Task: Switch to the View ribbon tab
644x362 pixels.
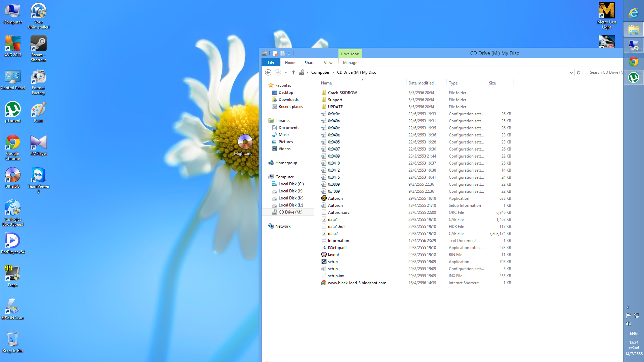Action: click(328, 63)
